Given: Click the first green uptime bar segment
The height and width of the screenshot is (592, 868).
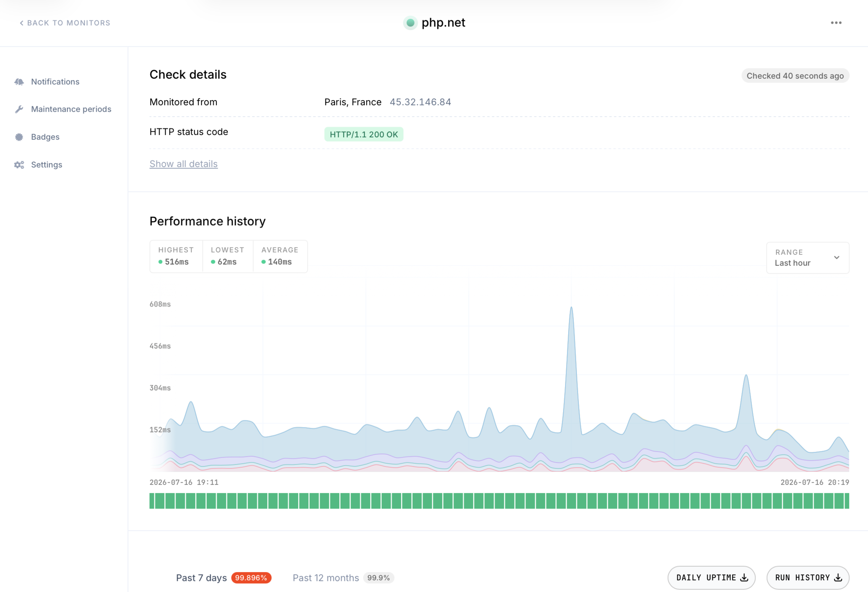Looking at the screenshot, I should 152,501.
